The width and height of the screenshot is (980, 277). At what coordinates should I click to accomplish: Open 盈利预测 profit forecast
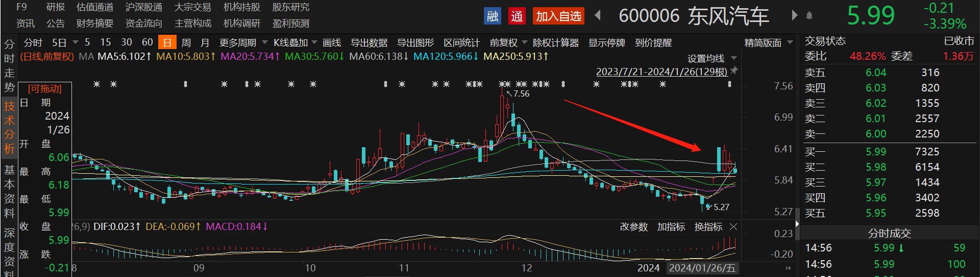pos(291,24)
